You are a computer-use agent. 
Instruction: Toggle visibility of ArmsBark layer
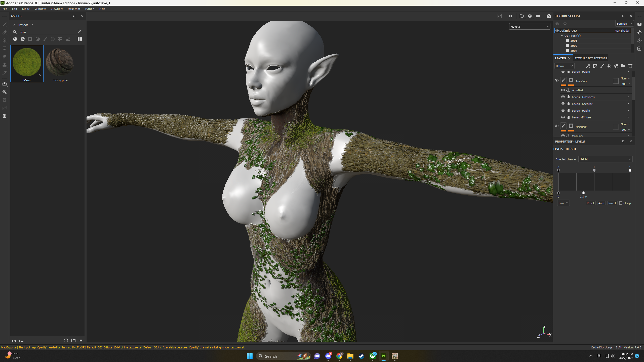pos(557,80)
